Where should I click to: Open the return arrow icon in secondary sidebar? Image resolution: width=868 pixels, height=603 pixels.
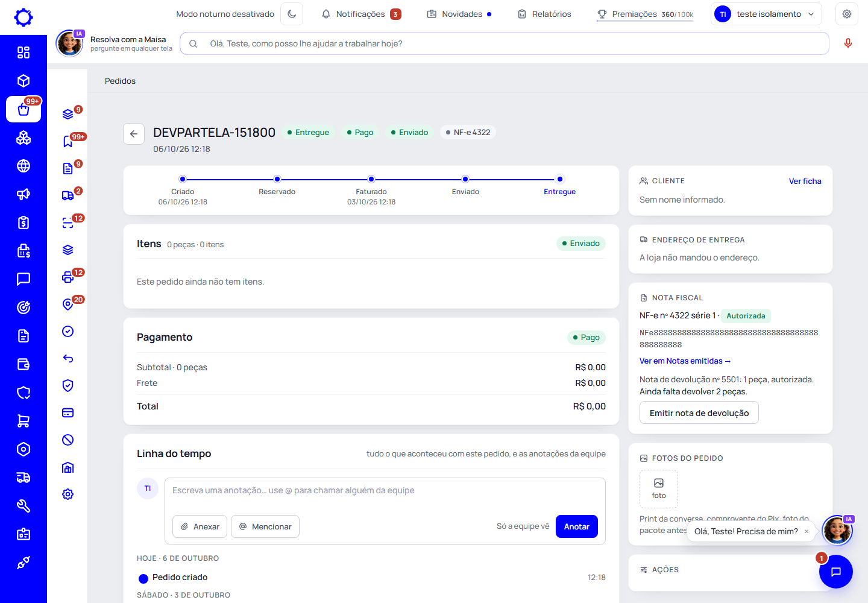[x=68, y=358]
